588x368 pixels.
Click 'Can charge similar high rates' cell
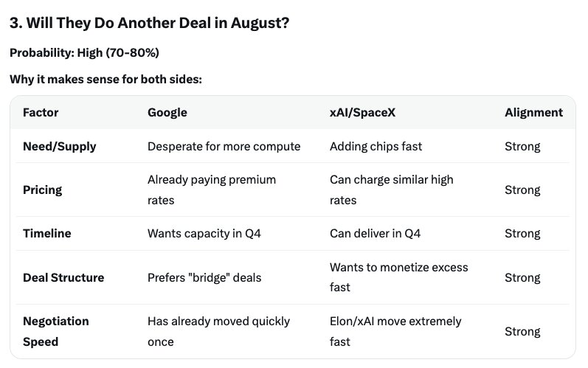tap(392, 190)
